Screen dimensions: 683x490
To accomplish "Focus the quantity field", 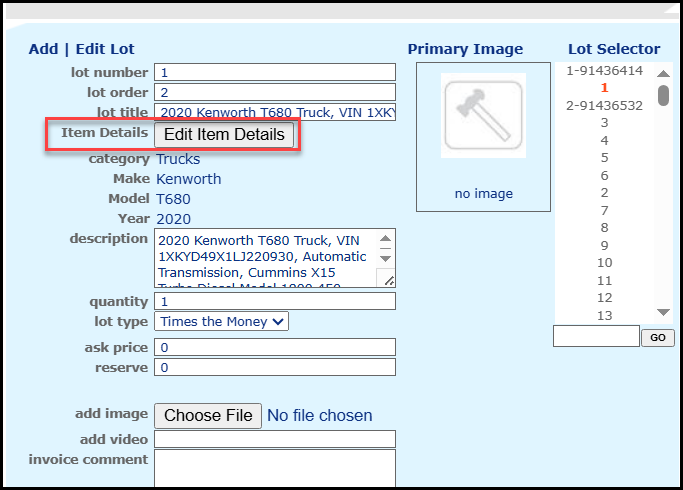I will pyautogui.click(x=275, y=301).
